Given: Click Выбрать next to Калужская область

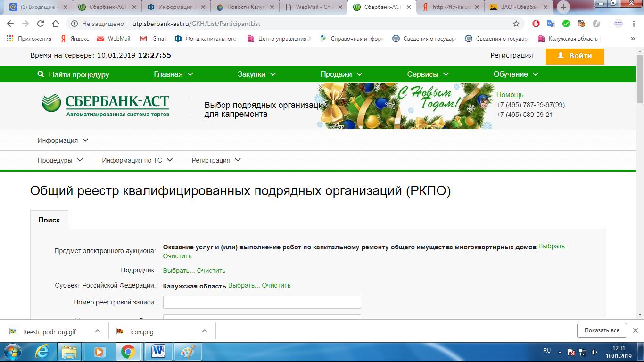Looking at the screenshot, I should (244, 285).
